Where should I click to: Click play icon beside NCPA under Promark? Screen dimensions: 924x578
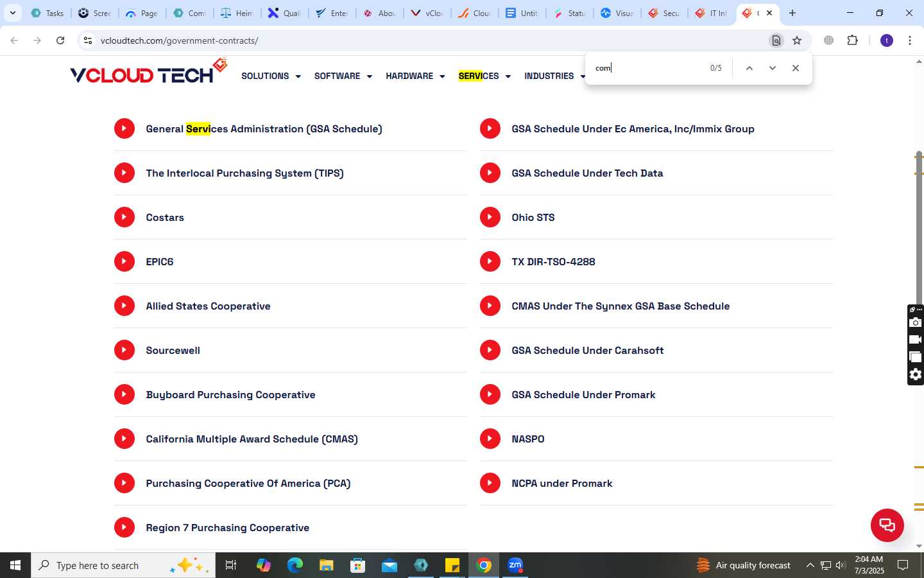(x=490, y=483)
